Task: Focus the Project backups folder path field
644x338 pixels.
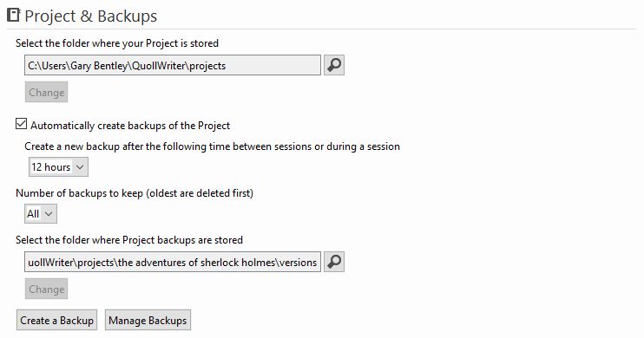Action: (x=173, y=262)
